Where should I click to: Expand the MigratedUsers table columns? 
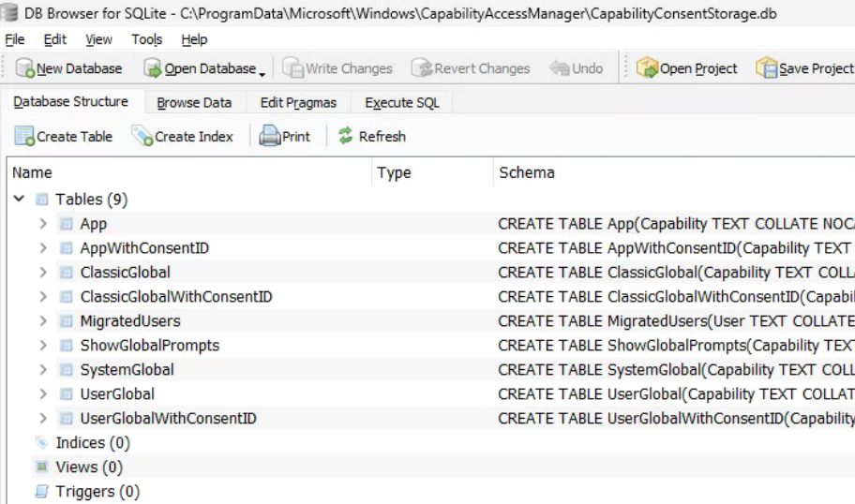point(43,321)
